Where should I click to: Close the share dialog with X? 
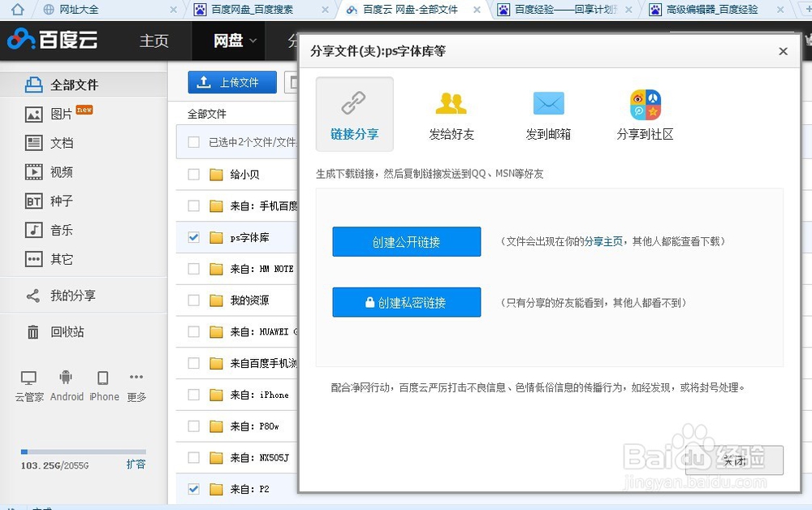(783, 51)
